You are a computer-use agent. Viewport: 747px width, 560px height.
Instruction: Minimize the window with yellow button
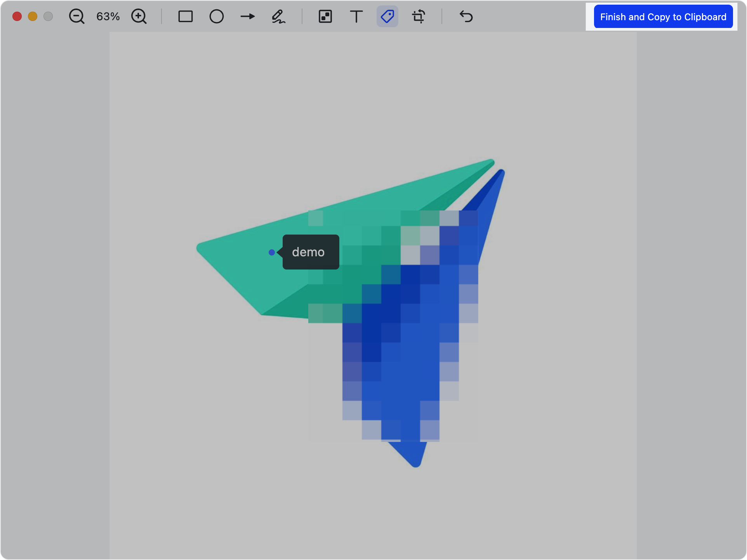[x=33, y=17]
